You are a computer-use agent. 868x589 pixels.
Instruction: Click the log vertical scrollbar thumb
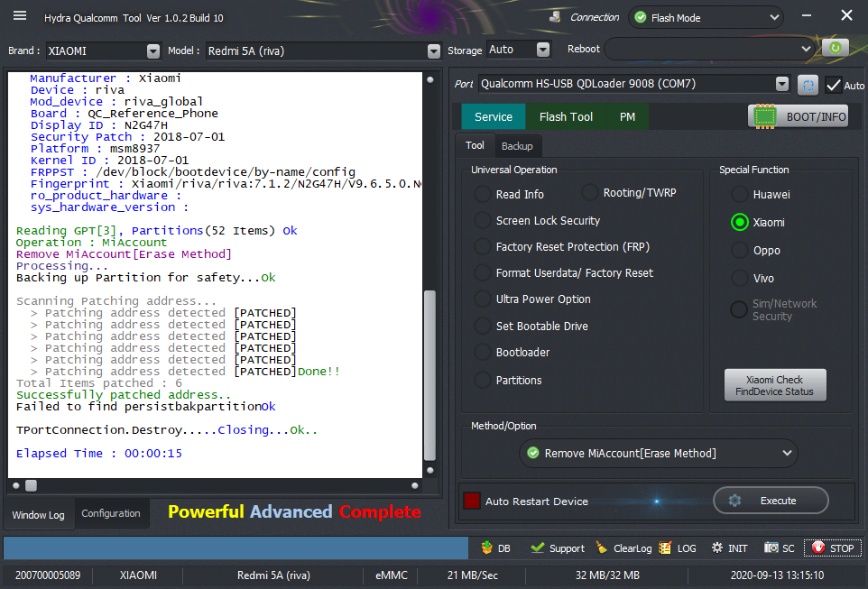429,376
